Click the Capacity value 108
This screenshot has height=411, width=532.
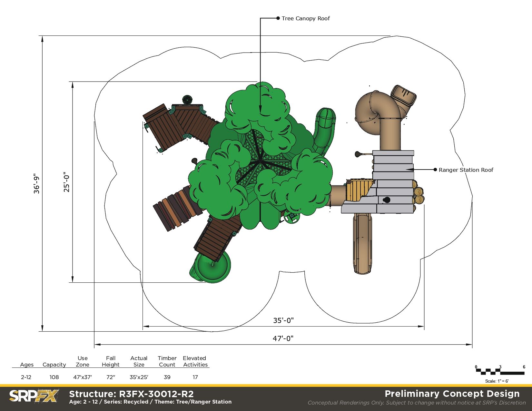coord(54,377)
